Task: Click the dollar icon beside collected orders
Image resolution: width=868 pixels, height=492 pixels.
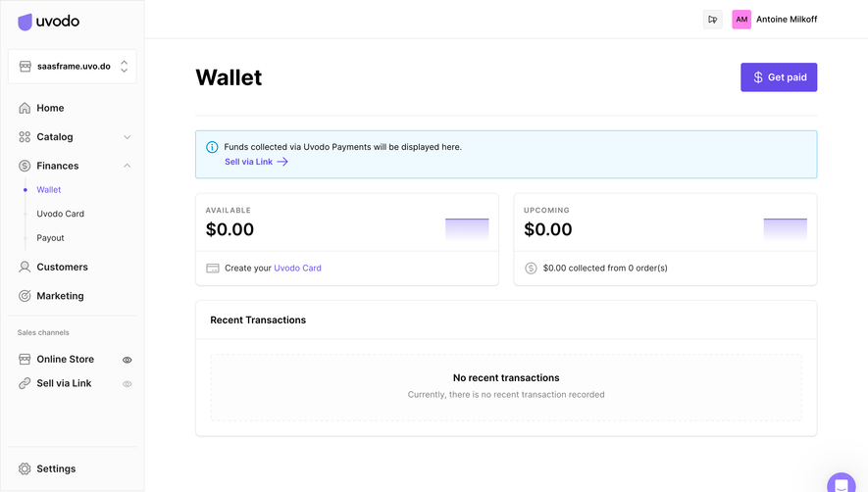Action: click(x=531, y=268)
